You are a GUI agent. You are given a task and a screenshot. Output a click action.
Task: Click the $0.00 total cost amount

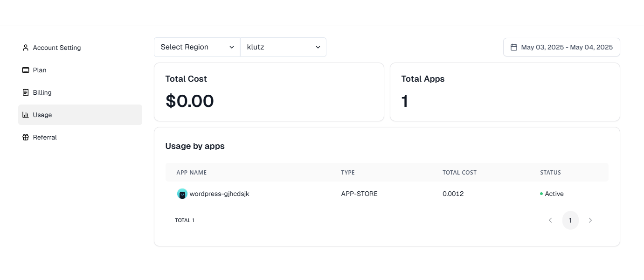pyautogui.click(x=190, y=101)
